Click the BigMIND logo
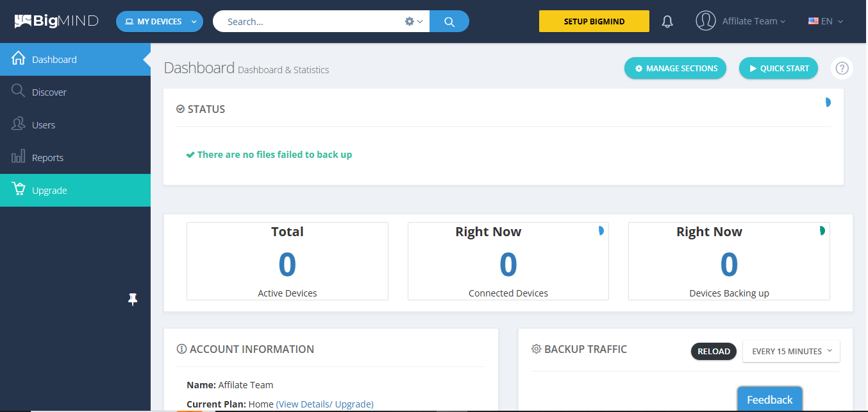Image resolution: width=868 pixels, height=412 pixels. click(x=56, y=21)
